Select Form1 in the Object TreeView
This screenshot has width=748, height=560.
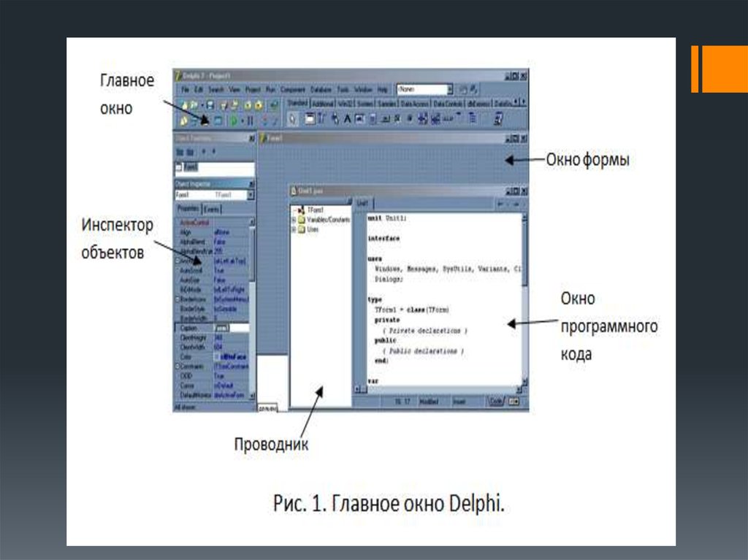(191, 167)
